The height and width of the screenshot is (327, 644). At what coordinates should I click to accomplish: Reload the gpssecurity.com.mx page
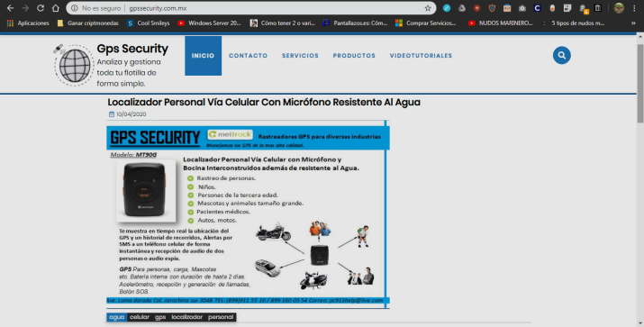coord(41,8)
